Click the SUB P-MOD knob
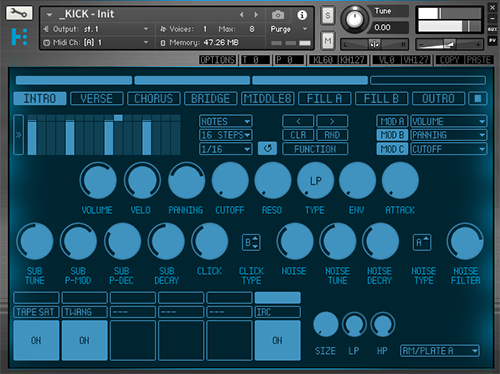This screenshot has height=374, width=500. click(x=78, y=241)
